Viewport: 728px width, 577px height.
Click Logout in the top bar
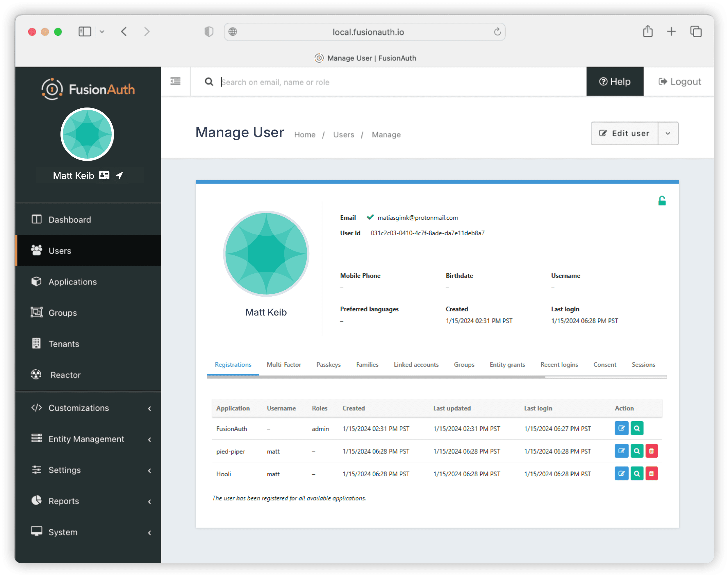pos(679,81)
